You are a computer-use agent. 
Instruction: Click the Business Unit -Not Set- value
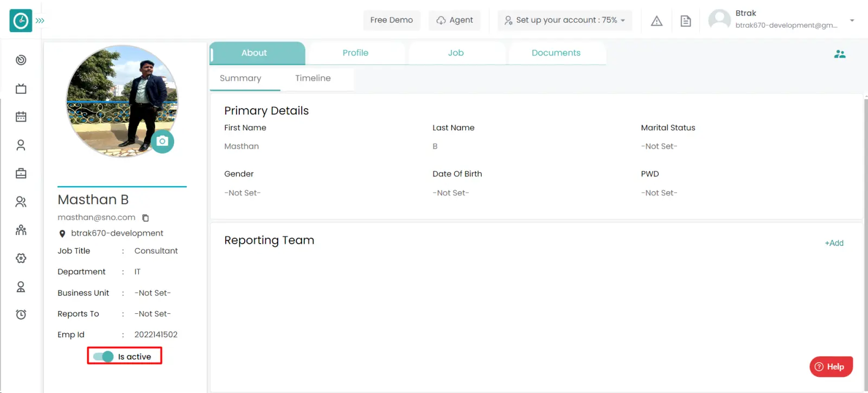pyautogui.click(x=152, y=293)
